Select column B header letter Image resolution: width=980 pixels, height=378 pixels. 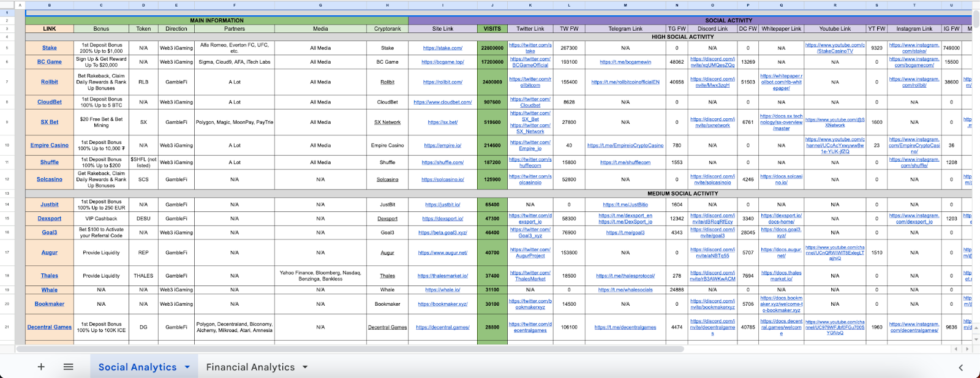click(50, 5)
